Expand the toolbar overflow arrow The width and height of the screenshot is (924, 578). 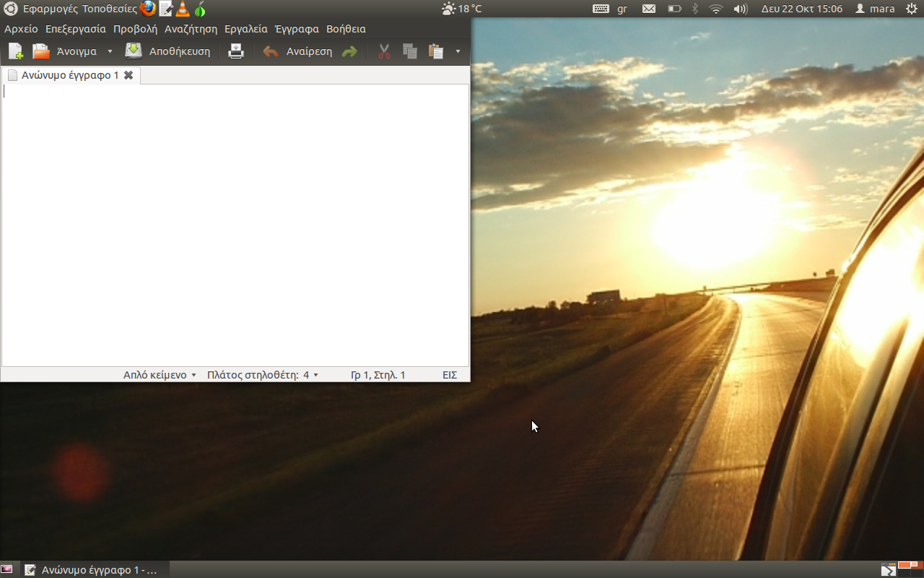tap(458, 51)
